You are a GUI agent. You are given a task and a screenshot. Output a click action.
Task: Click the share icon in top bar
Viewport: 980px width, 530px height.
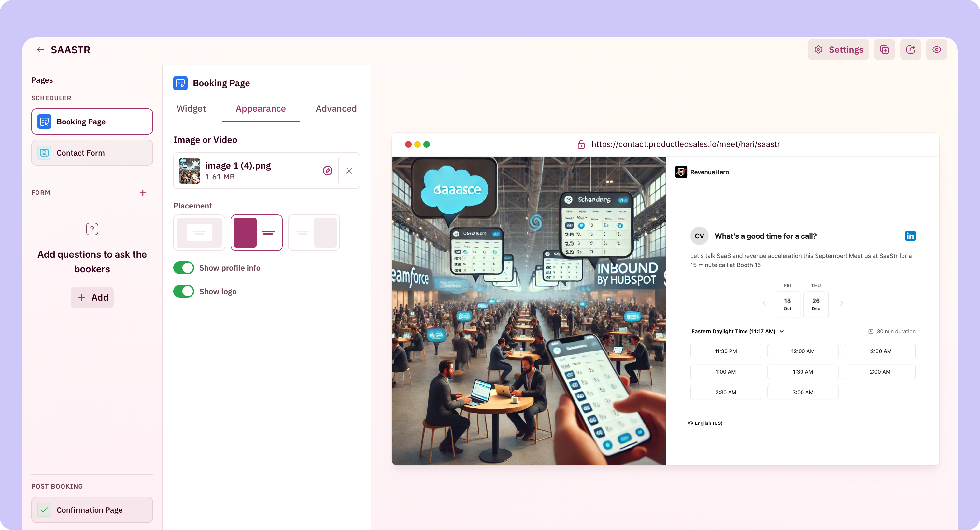[910, 50]
